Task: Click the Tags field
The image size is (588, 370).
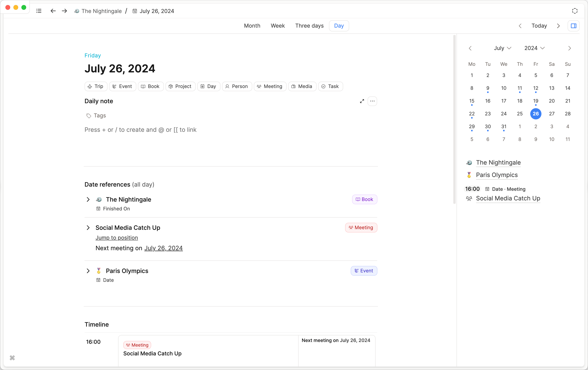Action: pos(100,116)
